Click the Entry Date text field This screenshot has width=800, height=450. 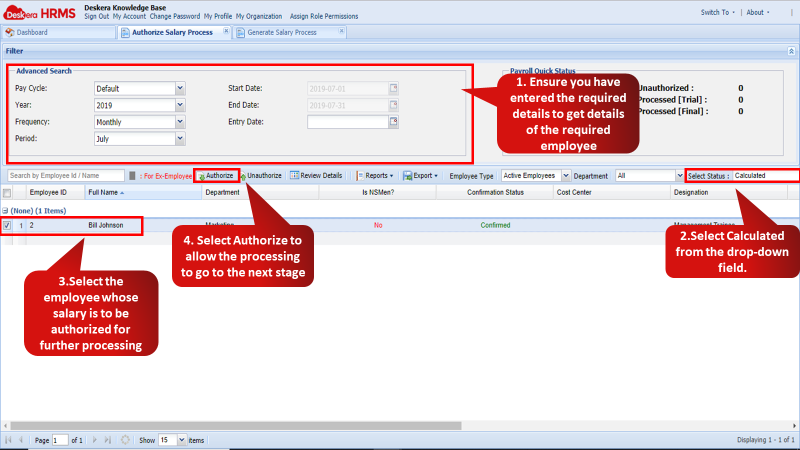coord(348,122)
